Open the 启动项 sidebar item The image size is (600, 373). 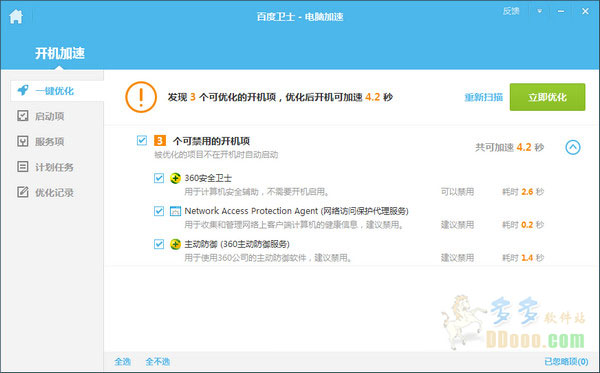pos(50,116)
